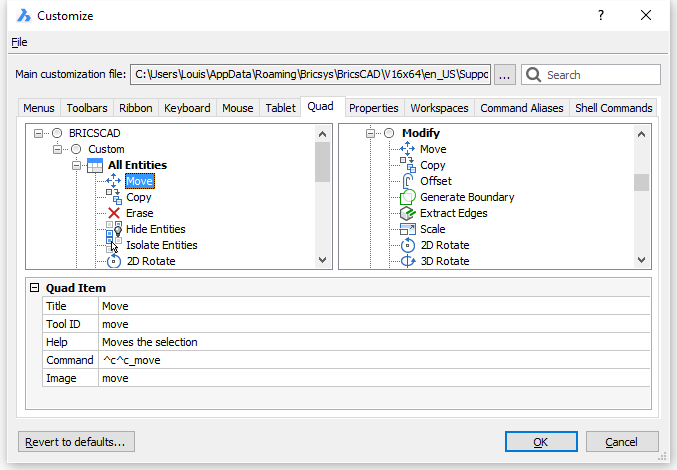Collapse the Modify tree node

pos(370,133)
